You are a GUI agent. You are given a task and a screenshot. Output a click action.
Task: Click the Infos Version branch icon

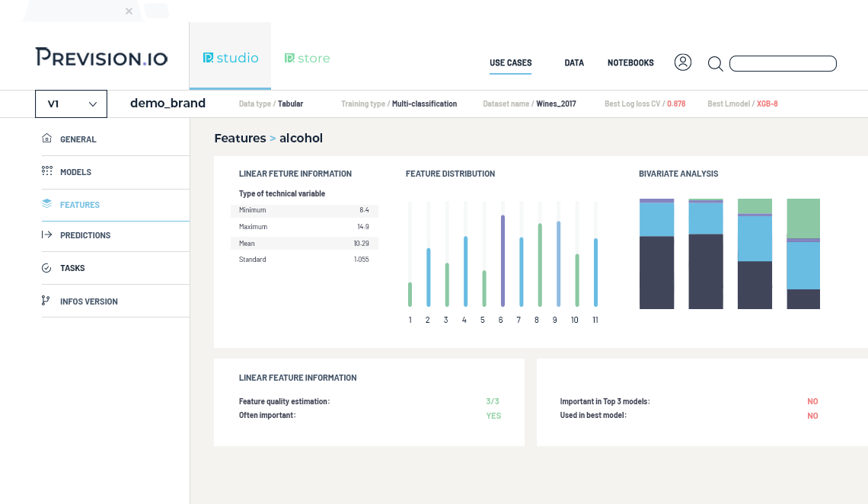[46, 301]
